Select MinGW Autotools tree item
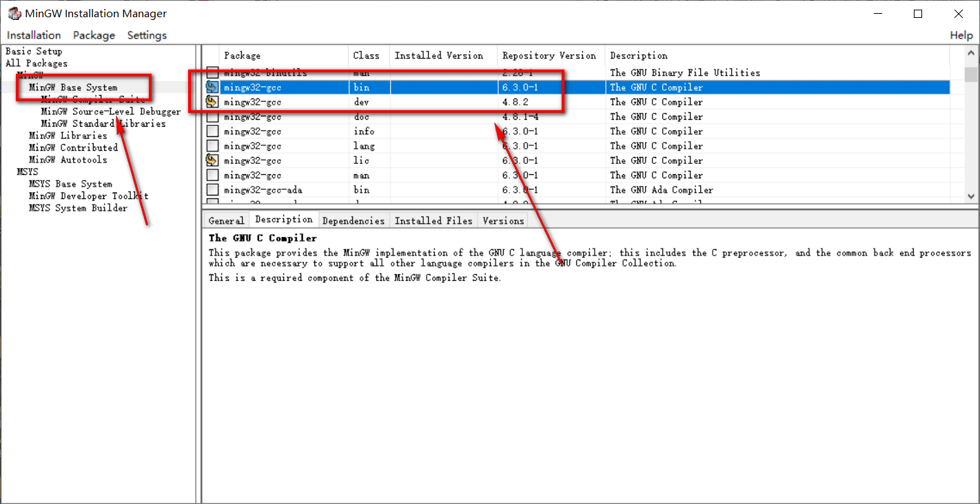Image resolution: width=980 pixels, height=504 pixels. 68,160
